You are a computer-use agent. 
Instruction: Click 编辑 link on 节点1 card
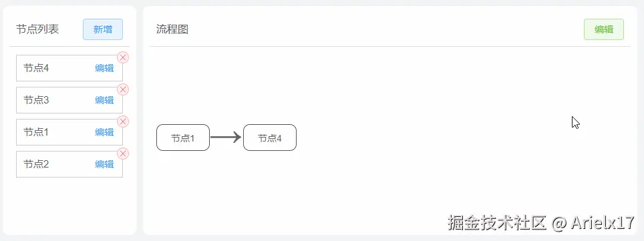tap(104, 132)
